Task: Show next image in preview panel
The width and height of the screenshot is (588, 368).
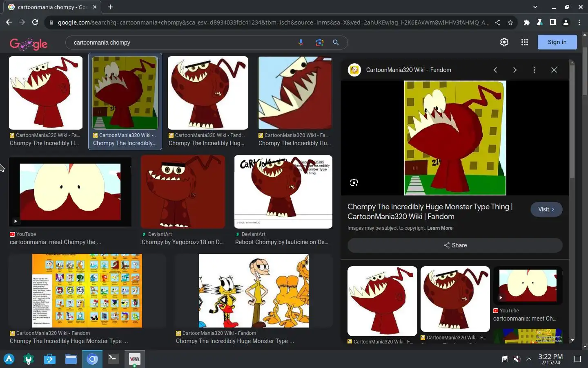Action: (515, 70)
